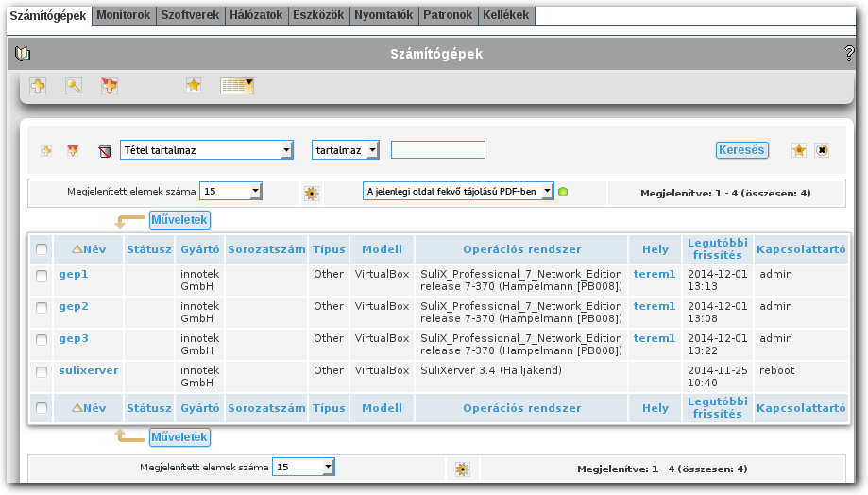Toggle the select-all checkbox in top header row
The image size is (868, 495).
click(x=42, y=249)
